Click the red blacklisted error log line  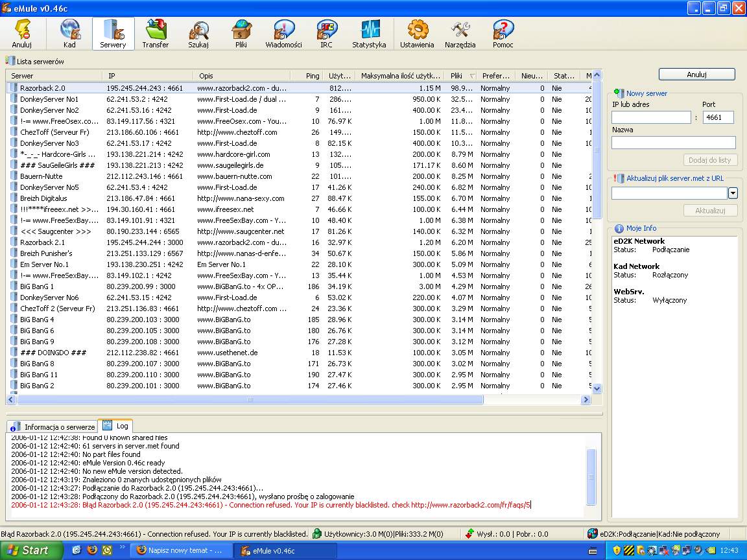click(x=270, y=505)
